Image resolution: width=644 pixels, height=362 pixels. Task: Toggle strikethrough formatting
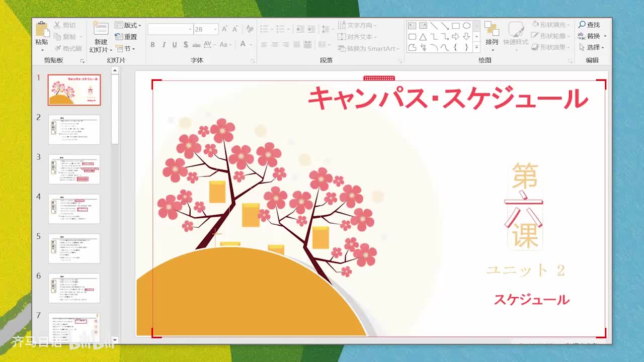pyautogui.click(x=197, y=45)
